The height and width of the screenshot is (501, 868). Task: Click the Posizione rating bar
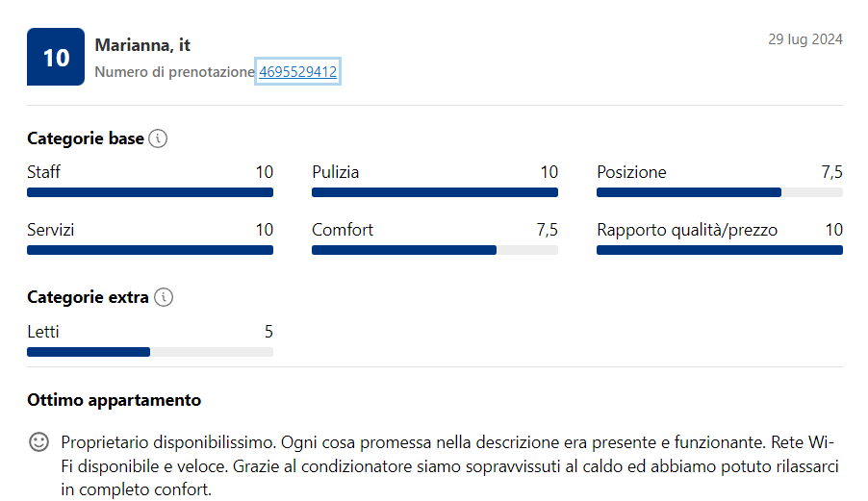(x=720, y=192)
